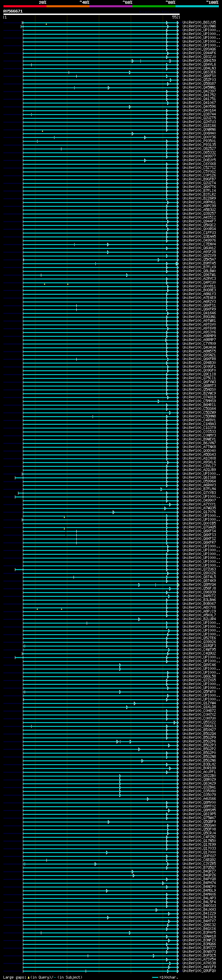Click hit label UniRef100_Q17076
The width and height of the screenshot is (222, 980).
pyautogui.click(x=199, y=512)
